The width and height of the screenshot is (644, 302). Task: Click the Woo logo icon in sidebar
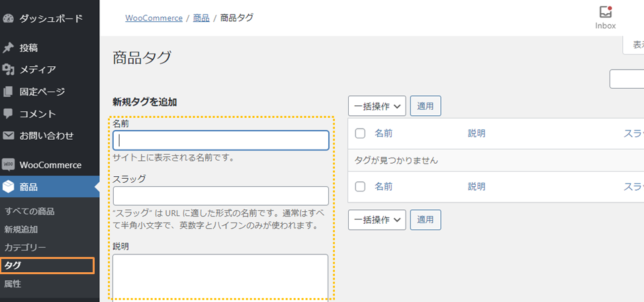[x=8, y=165]
